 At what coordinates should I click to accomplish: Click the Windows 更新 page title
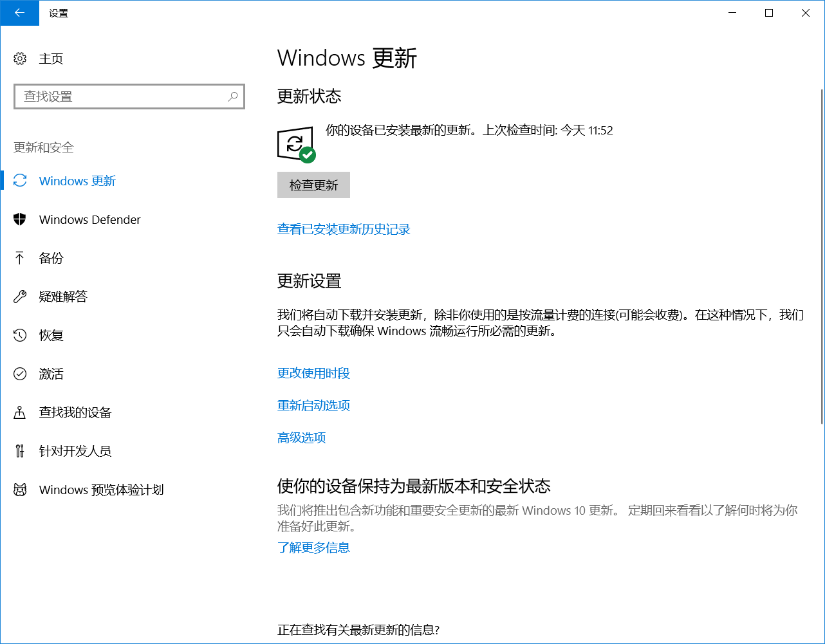click(348, 59)
